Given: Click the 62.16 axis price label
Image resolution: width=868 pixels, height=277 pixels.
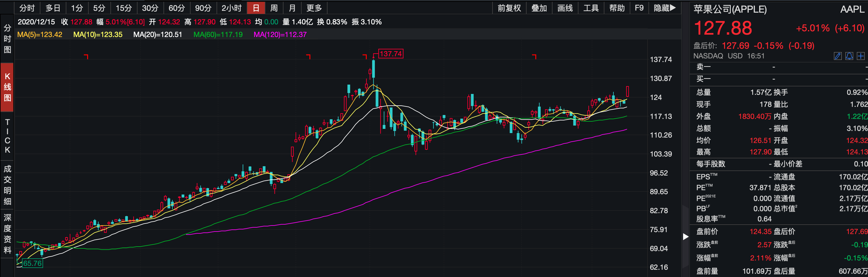Looking at the screenshot, I should click(658, 267).
